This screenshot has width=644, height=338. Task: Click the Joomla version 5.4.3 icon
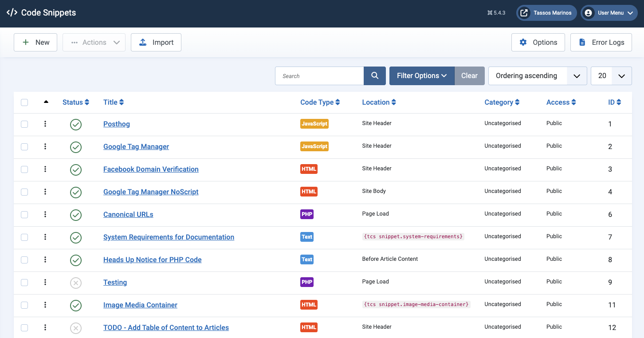490,13
